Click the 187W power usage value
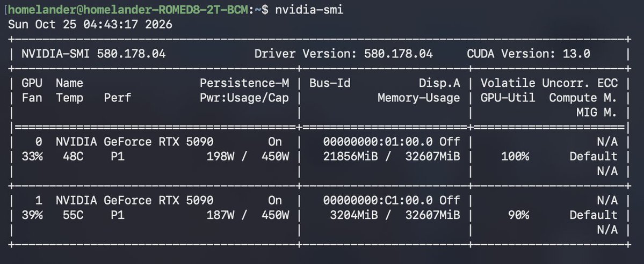This screenshot has height=264, width=644. (x=221, y=215)
